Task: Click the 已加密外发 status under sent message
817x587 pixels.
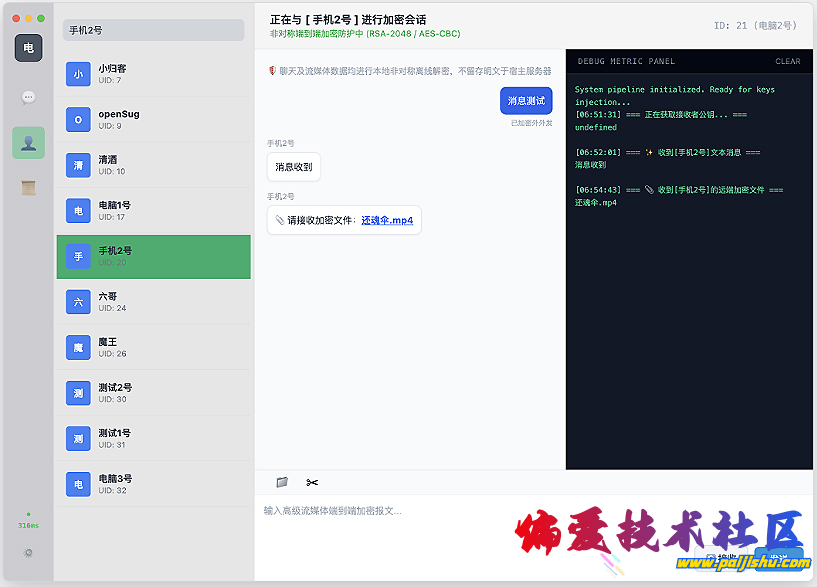Action: pyautogui.click(x=531, y=123)
